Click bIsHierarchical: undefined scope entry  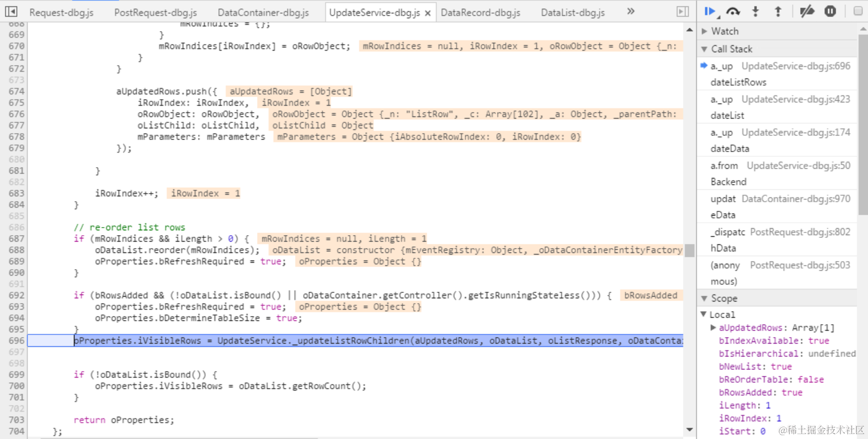tap(787, 354)
